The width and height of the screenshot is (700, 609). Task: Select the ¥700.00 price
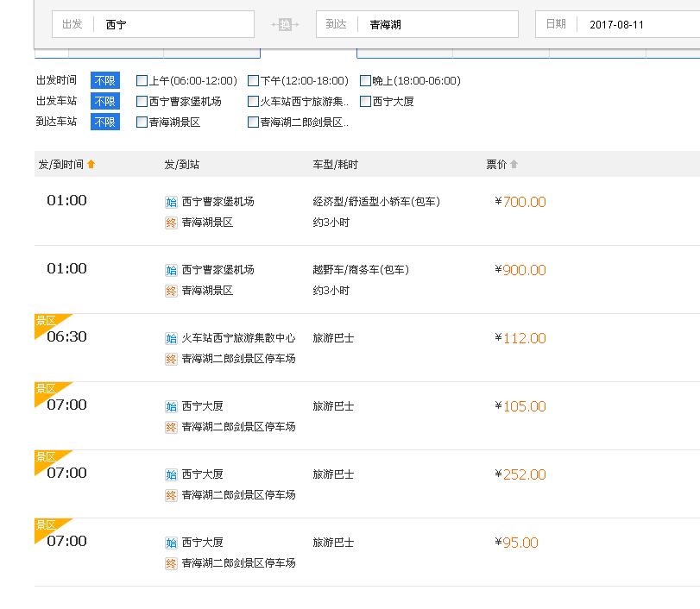(520, 202)
